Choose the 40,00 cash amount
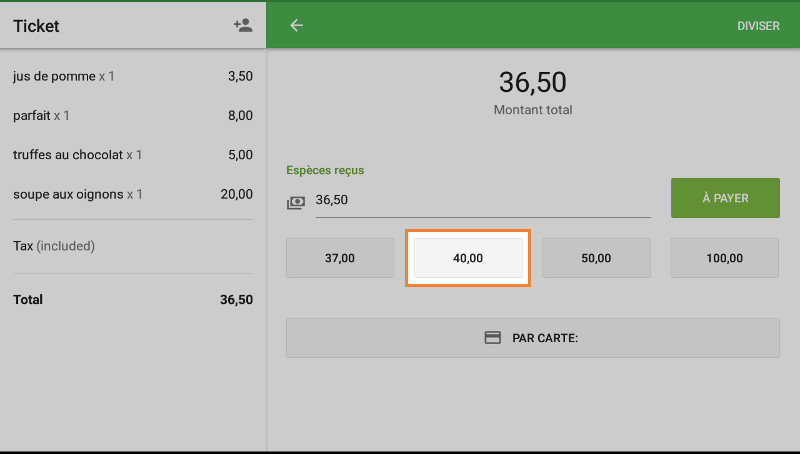Image resolution: width=800 pixels, height=454 pixels. point(468,258)
